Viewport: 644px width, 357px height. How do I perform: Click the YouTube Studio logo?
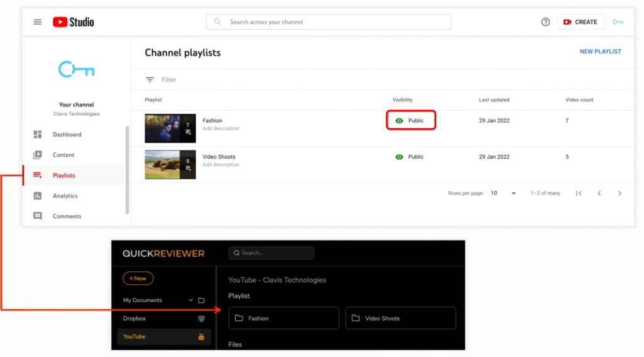pyautogui.click(x=73, y=22)
